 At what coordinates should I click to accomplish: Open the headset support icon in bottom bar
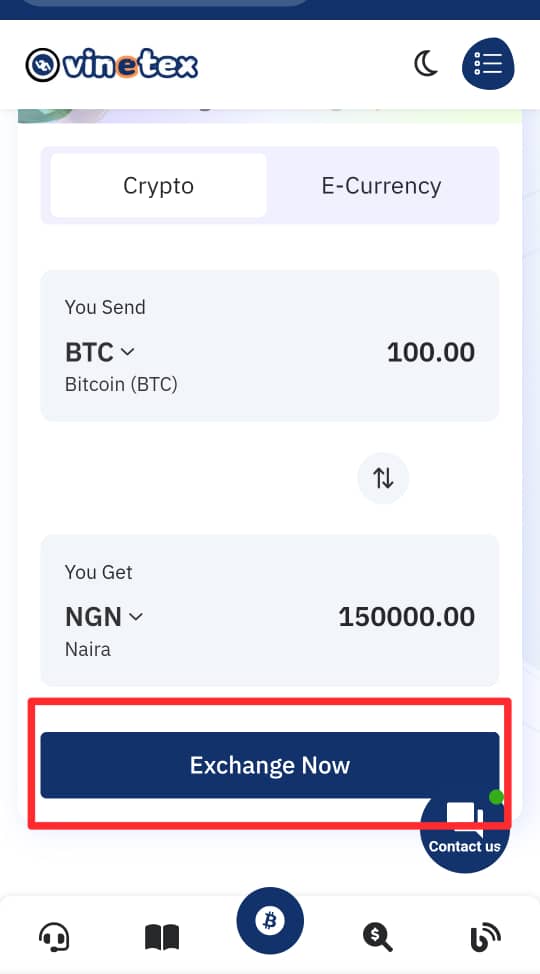54,937
